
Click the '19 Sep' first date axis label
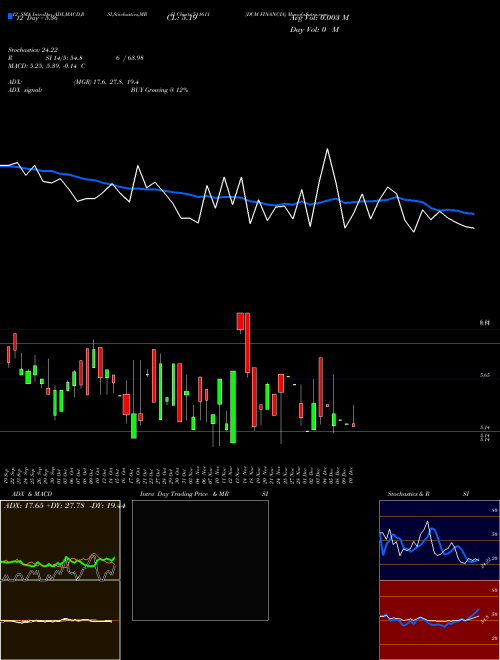[x=8, y=475]
